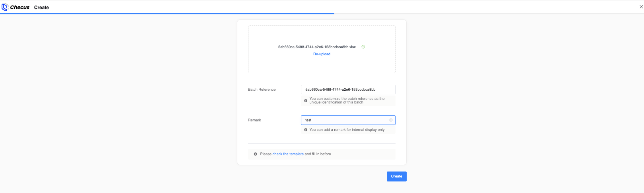The image size is (644, 193).
Task: Click the uploaded file name 5ab660ca...xlsx
Action: (x=317, y=47)
